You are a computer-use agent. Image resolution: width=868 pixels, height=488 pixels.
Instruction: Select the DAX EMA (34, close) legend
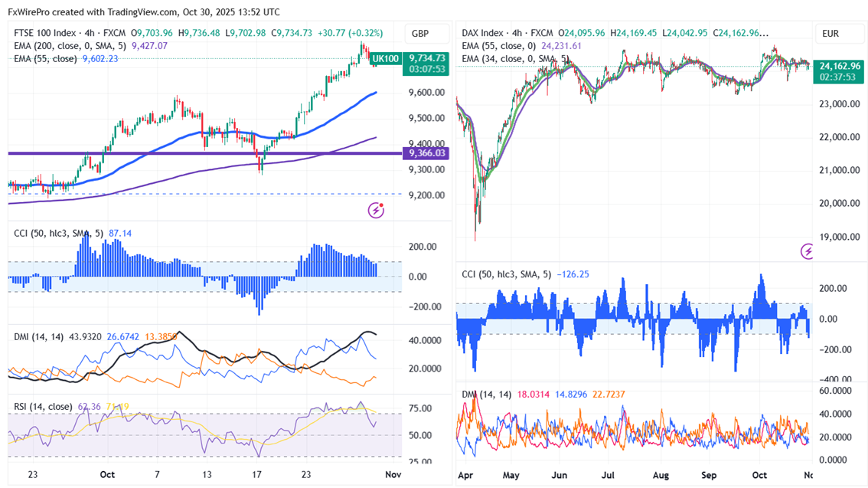(x=514, y=58)
